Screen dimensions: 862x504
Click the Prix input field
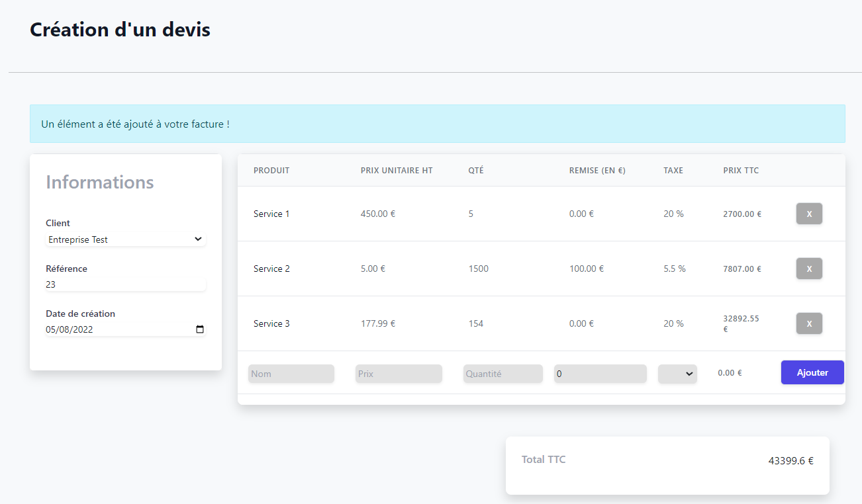399,374
